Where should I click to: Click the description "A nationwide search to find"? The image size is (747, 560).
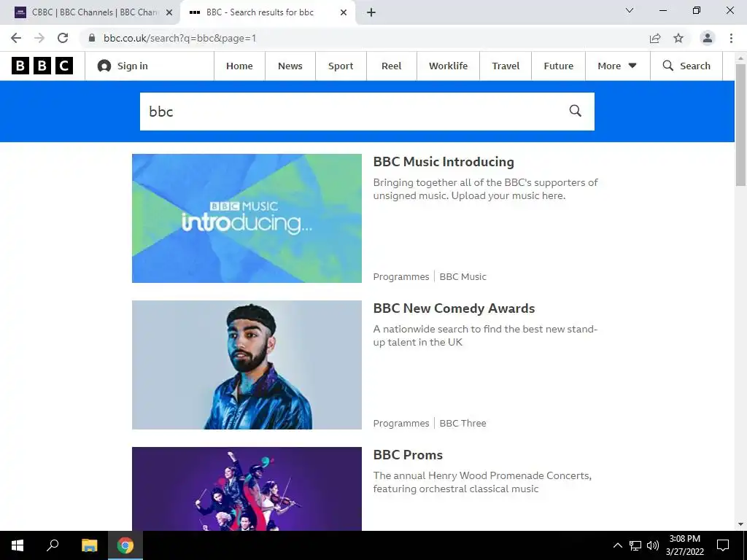tap(485, 335)
